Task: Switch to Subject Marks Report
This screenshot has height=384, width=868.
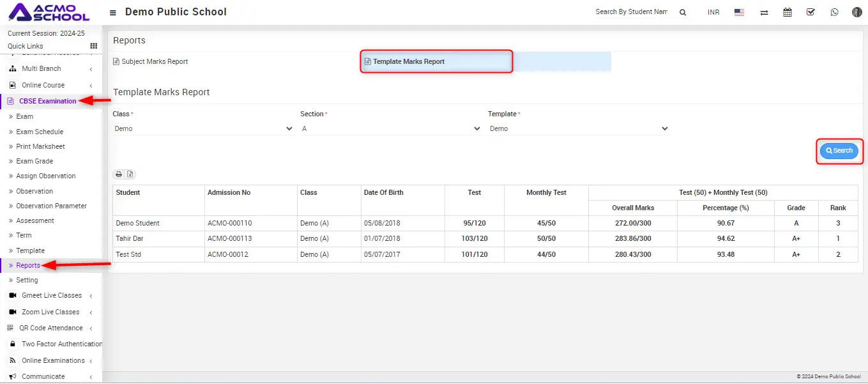Action: click(x=155, y=61)
